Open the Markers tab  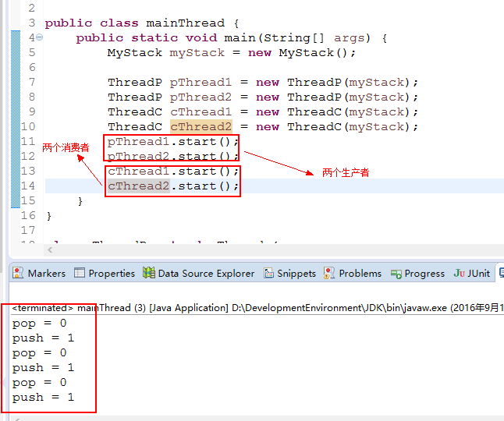(x=39, y=274)
